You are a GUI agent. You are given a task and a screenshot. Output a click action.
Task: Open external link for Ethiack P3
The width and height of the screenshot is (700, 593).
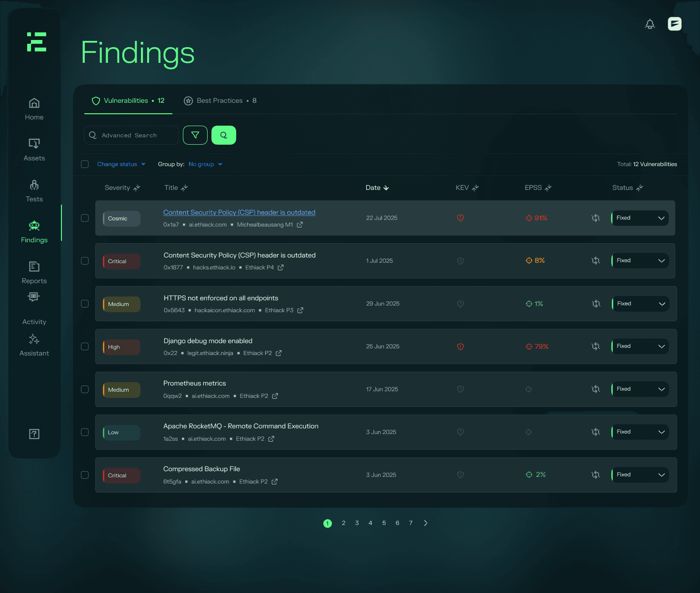[300, 310]
